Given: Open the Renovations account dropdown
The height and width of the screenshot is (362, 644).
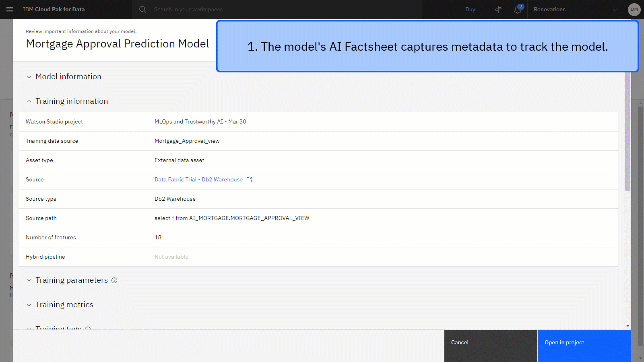Looking at the screenshot, I should point(575,10).
